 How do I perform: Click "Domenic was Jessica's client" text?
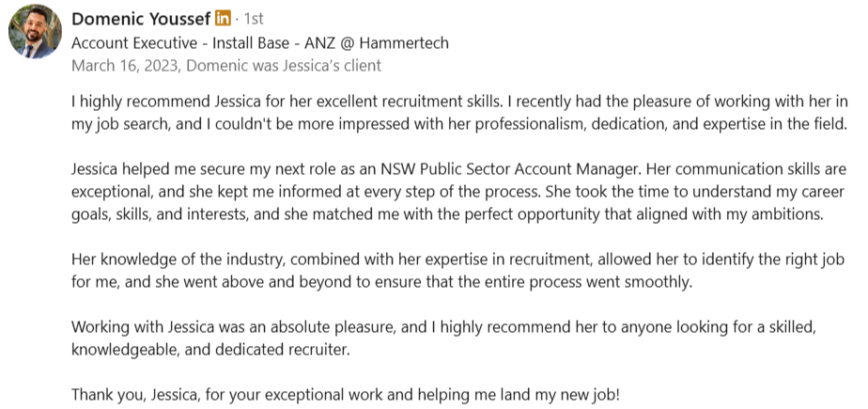(x=284, y=66)
